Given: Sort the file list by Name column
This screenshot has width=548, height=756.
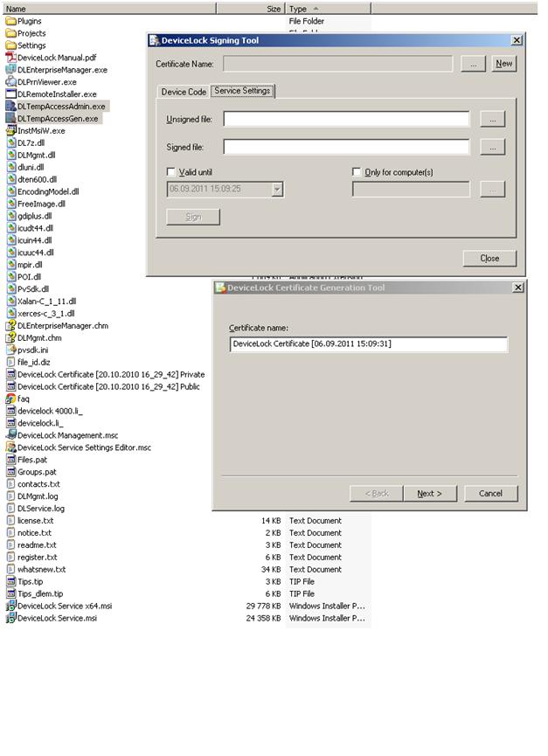Looking at the screenshot, I should pos(109,9).
